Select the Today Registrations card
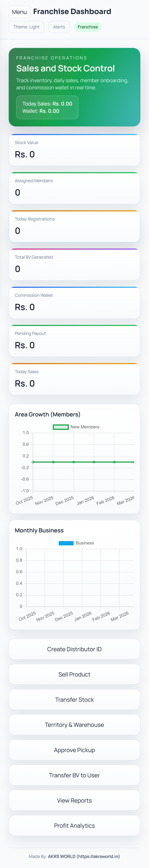The width and height of the screenshot is (149, 868). click(x=74, y=226)
